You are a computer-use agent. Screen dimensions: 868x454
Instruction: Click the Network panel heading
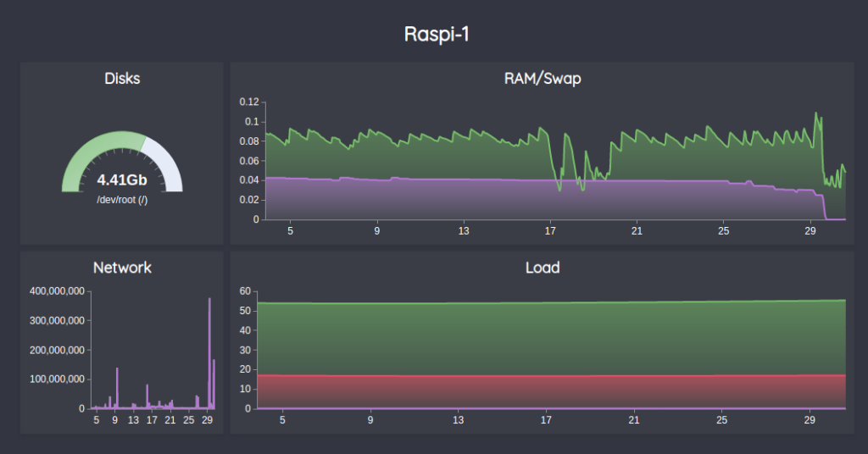tap(122, 268)
